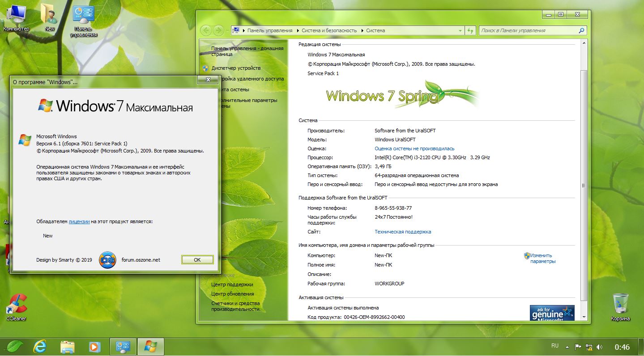Minimize the Control Panel window
The image size is (644, 356).
[x=548, y=14]
